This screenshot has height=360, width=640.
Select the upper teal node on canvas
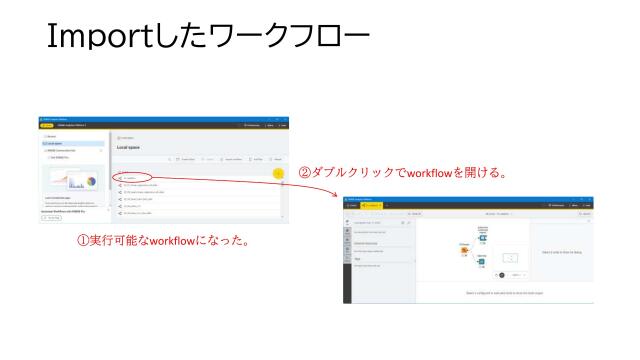[482, 238]
